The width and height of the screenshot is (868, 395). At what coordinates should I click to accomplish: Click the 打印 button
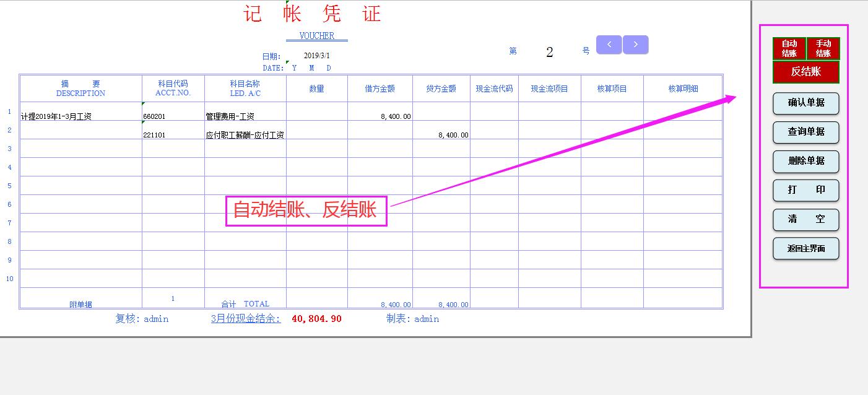coord(805,191)
